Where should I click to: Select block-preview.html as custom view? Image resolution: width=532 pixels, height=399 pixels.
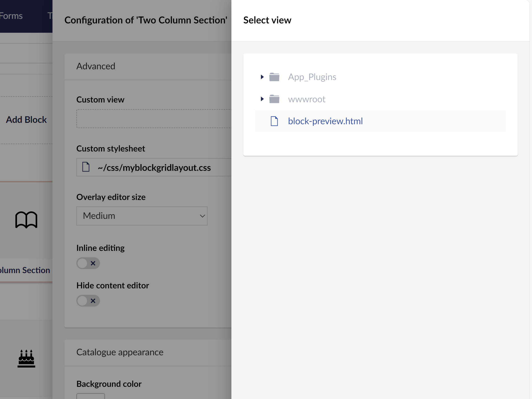tap(326, 121)
